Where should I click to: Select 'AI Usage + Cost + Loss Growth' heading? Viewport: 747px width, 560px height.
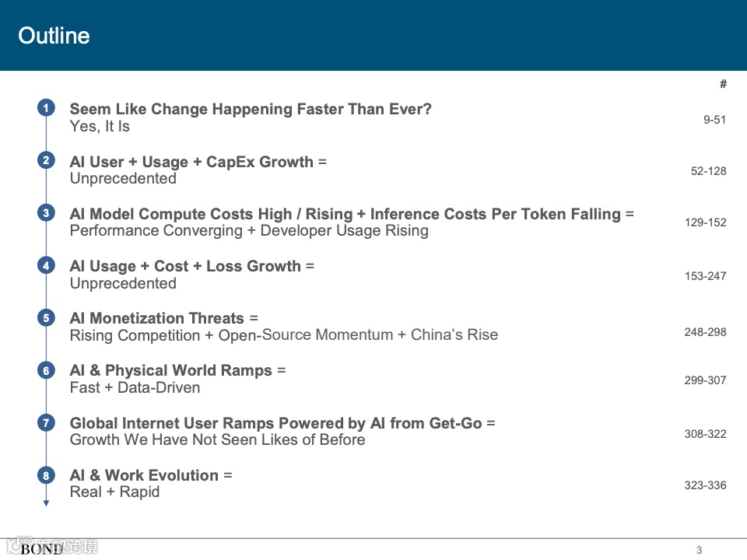click(x=185, y=266)
